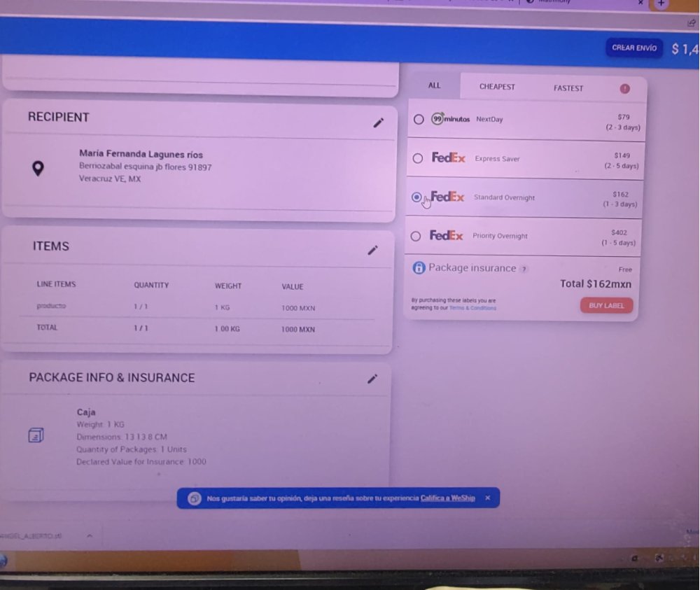Click the Veracruz VE, MX line
Screen dimensions: 700x590
click(110, 178)
